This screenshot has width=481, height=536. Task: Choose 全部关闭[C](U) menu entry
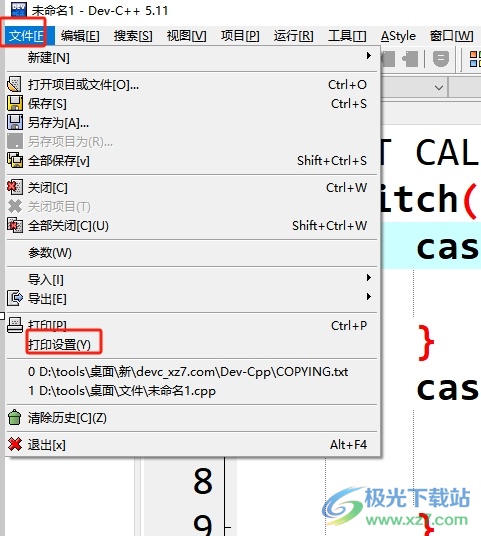click(192, 226)
